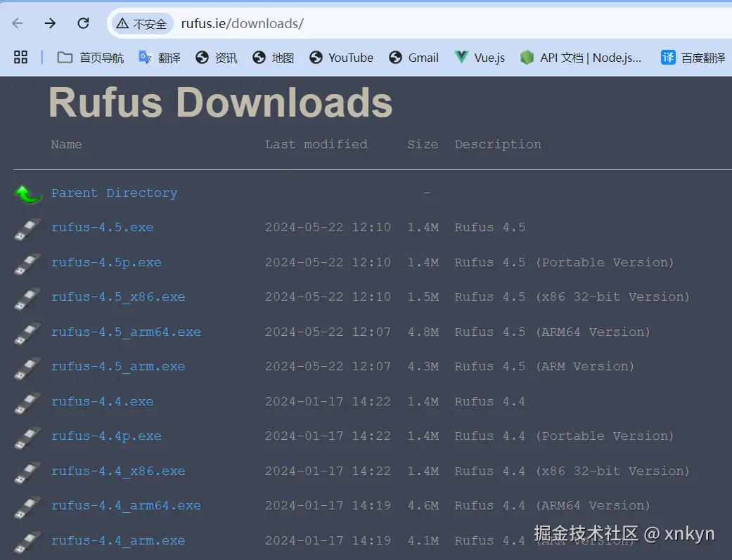Download rufus-4.5_arm64.exe

tap(126, 332)
